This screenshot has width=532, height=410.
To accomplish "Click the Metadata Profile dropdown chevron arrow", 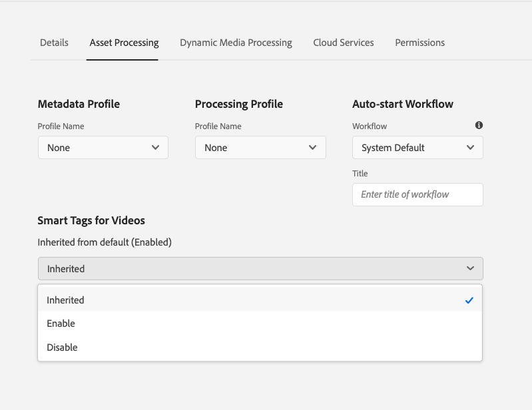I will (155, 148).
